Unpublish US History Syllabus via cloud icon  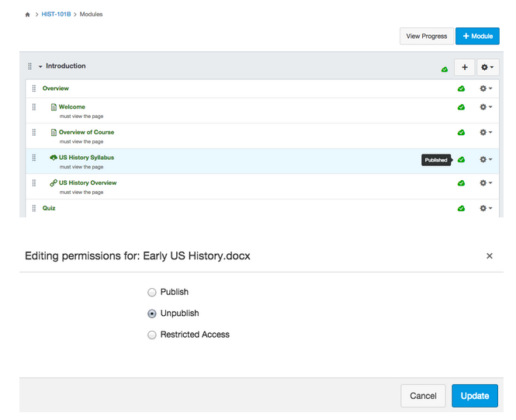[462, 159]
